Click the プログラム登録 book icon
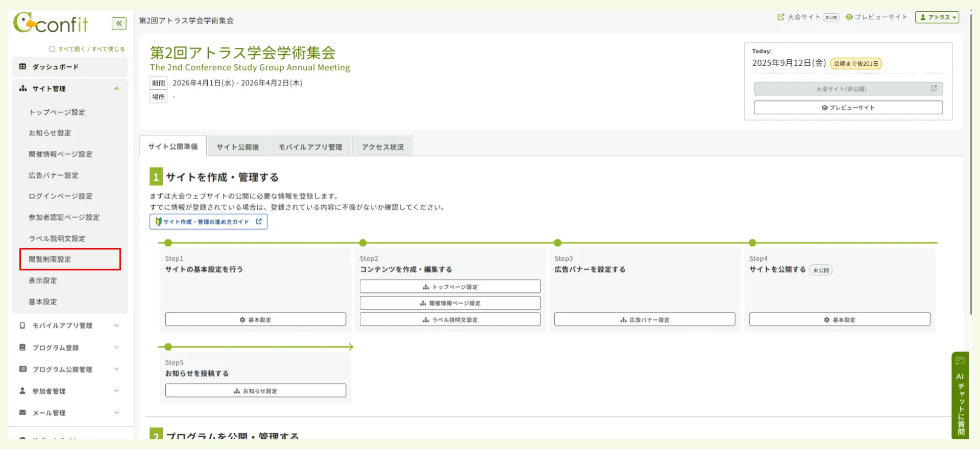 [x=22, y=347]
